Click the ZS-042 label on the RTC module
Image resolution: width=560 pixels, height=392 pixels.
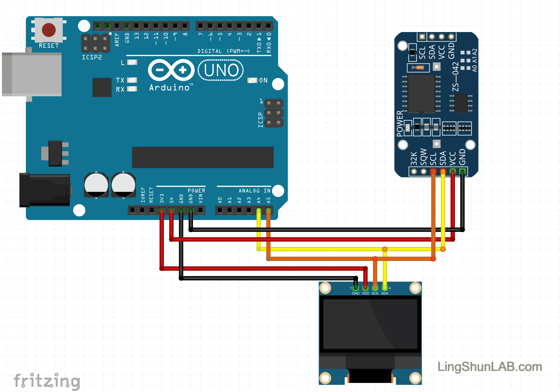point(455,77)
